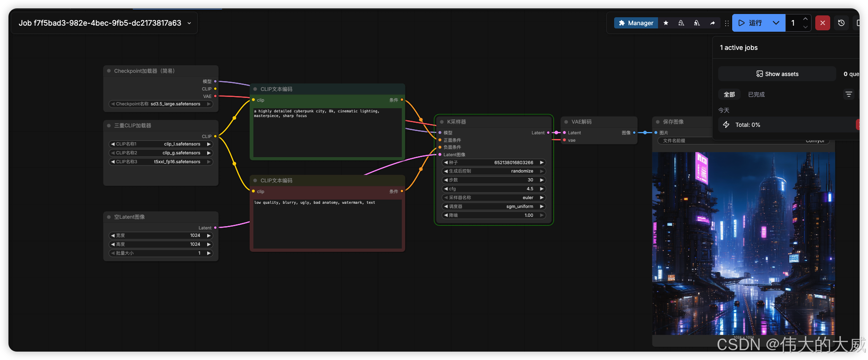The height and width of the screenshot is (360, 868).
Task: Click the Show assets button
Action: (777, 74)
